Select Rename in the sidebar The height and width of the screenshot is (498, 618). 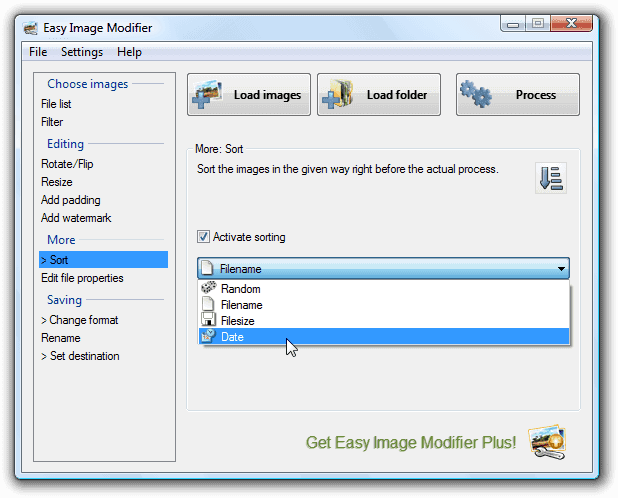click(x=61, y=338)
